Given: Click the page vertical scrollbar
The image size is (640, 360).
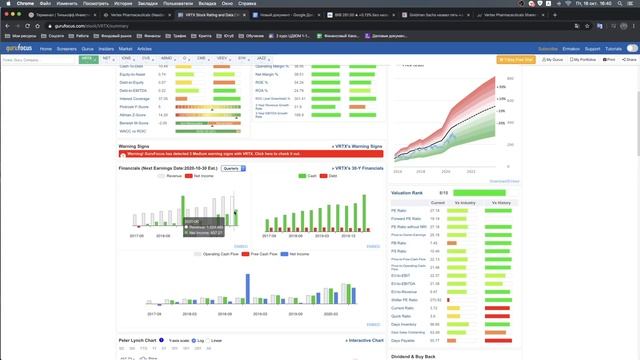Looking at the screenshot, I should pos(638,123).
